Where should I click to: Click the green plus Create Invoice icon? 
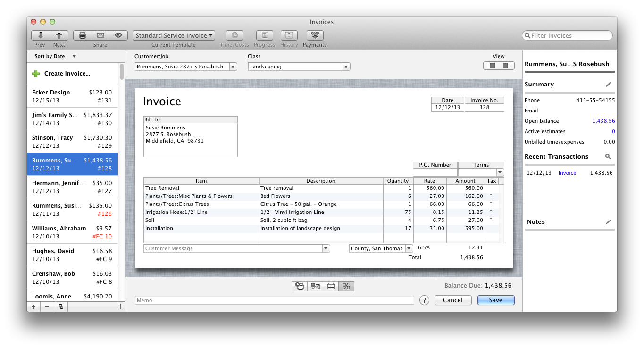coord(36,74)
